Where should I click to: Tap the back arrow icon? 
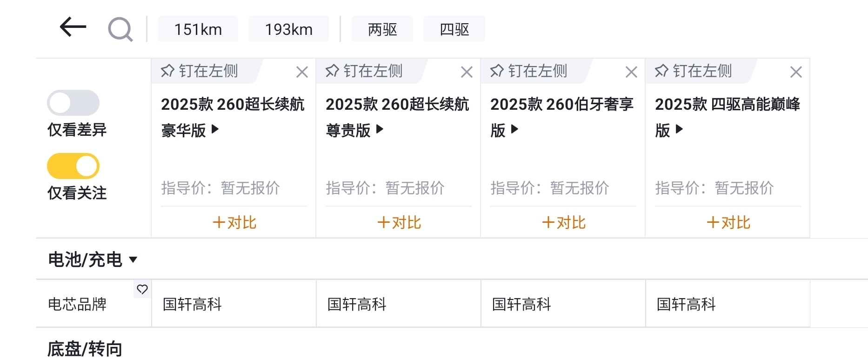tap(73, 27)
